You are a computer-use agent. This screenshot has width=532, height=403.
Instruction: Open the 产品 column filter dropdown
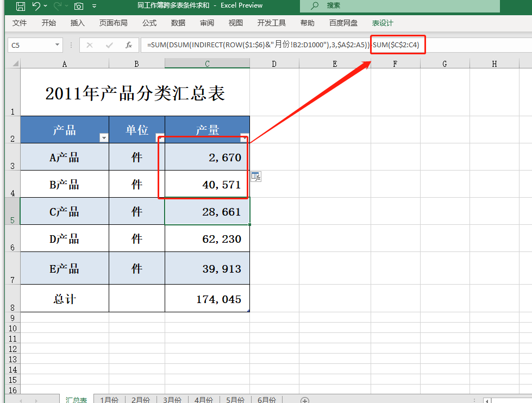tap(104, 138)
